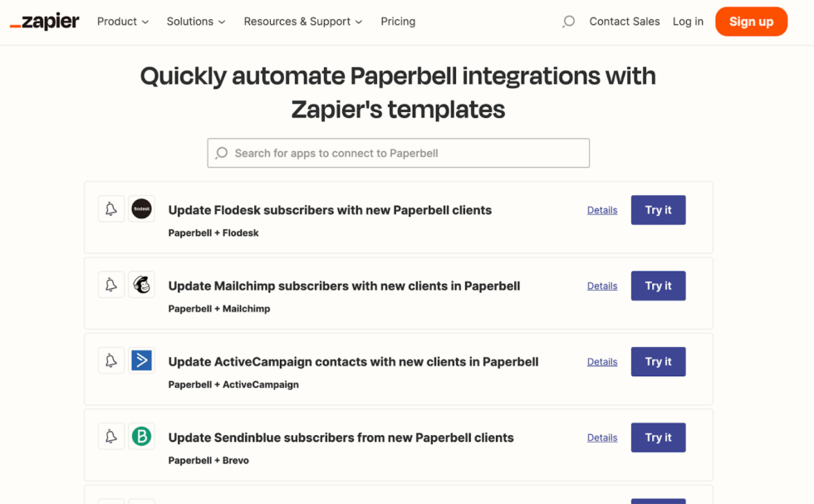
Task: Open search using the navbar magnifier icon
Action: click(x=568, y=22)
